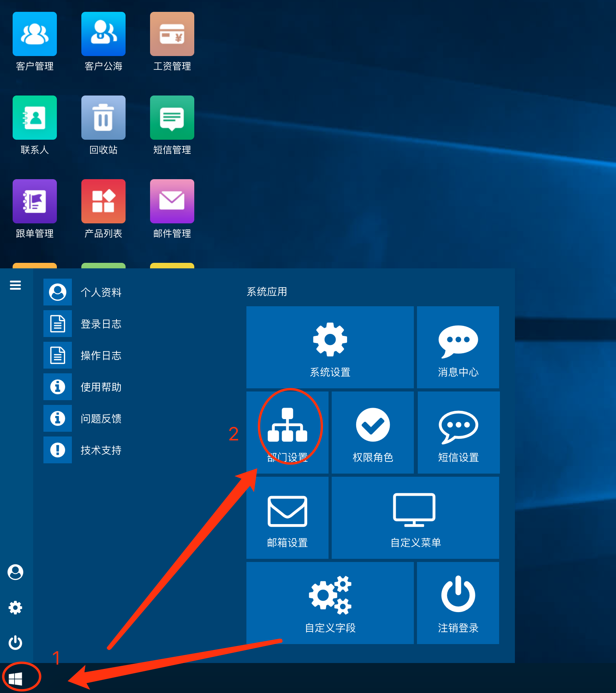Open the 系统设置 tile
The width and height of the screenshot is (616, 693).
(x=330, y=347)
